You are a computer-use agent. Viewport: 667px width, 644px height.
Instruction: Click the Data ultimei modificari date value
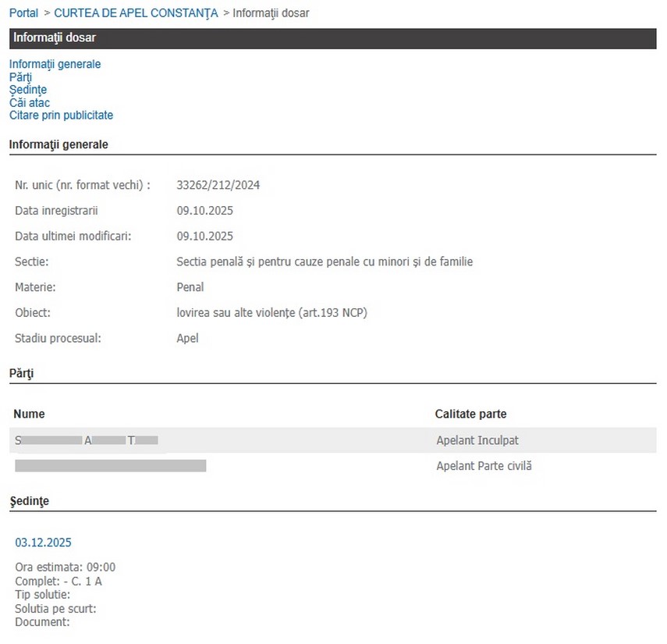204,237
